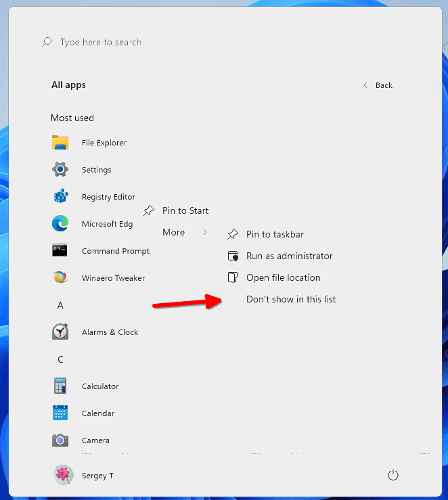Select Run as administrator
This screenshot has width=448, height=500.
[289, 256]
